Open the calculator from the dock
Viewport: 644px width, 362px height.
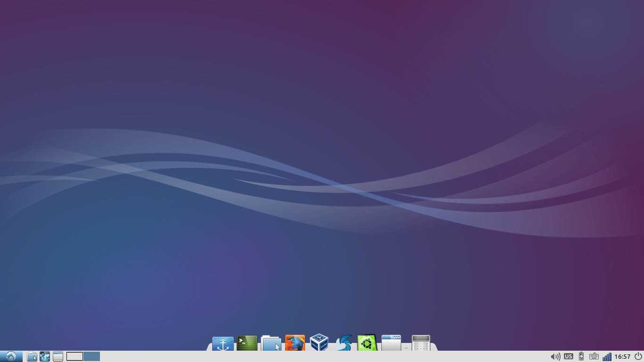pyautogui.click(x=421, y=343)
